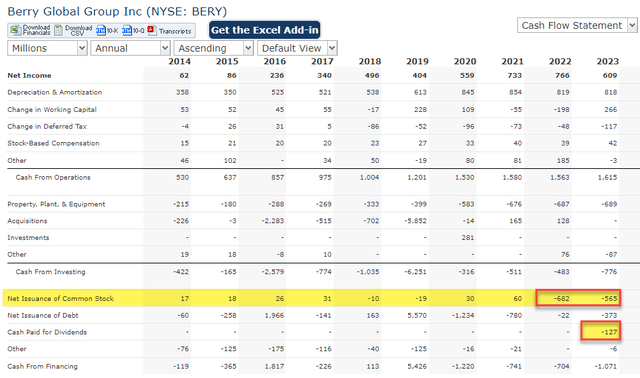Click 2021 Acquisitions value 165
640x378 pixels.
516,221
